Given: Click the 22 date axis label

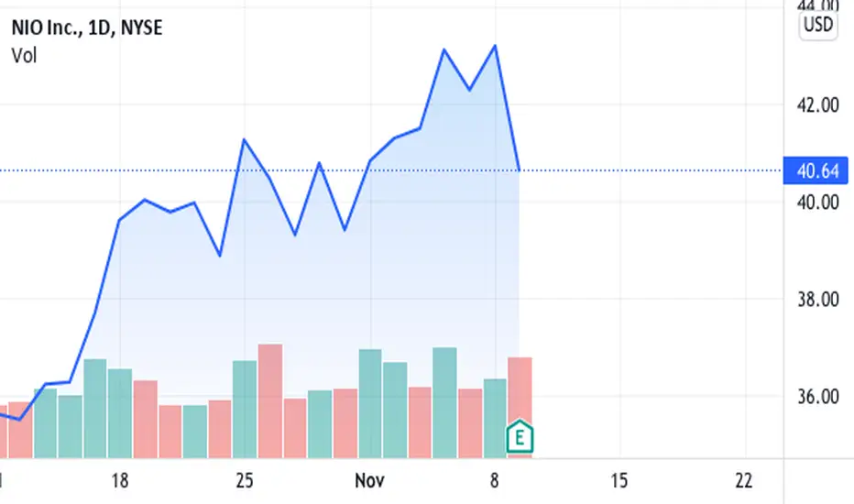Looking at the screenshot, I should click(744, 480).
